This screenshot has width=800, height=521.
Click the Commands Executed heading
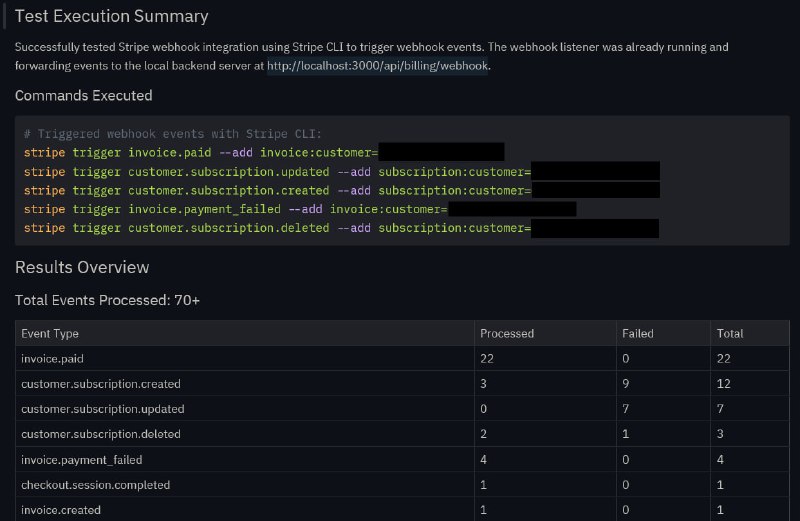click(x=83, y=96)
